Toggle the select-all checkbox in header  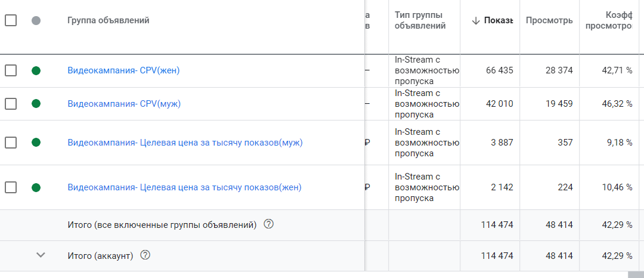pos(11,20)
